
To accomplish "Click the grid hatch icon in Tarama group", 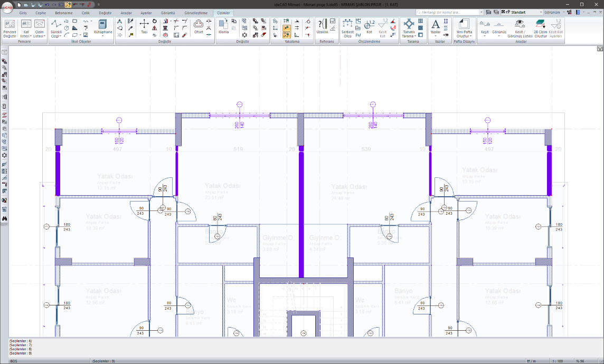I will [420, 21].
